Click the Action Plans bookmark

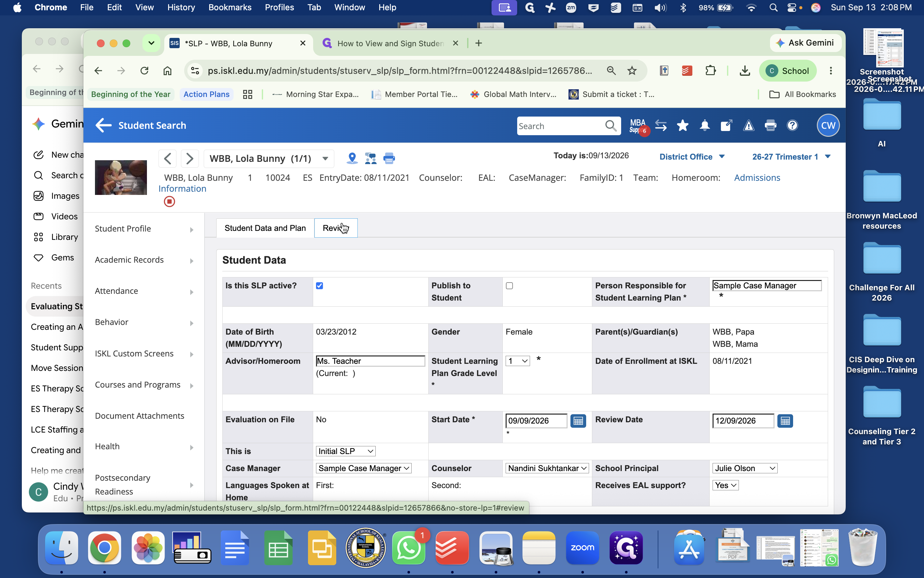pyautogui.click(x=206, y=94)
